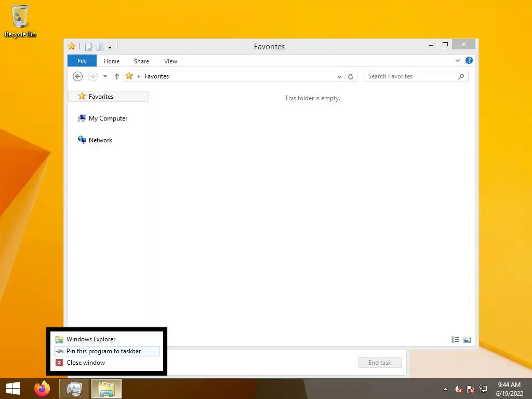This screenshot has width=532, height=399.
Task: Select Network in the navigation pane
Action: [95, 140]
